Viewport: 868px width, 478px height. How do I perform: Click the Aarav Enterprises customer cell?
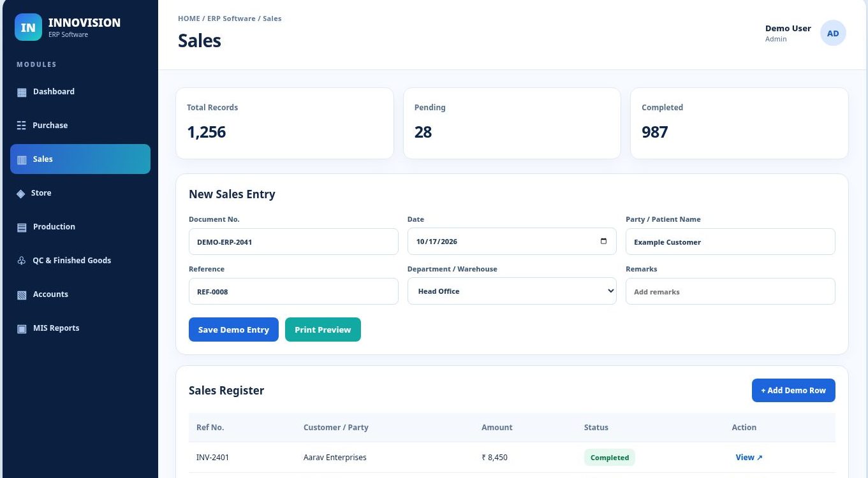click(x=335, y=458)
